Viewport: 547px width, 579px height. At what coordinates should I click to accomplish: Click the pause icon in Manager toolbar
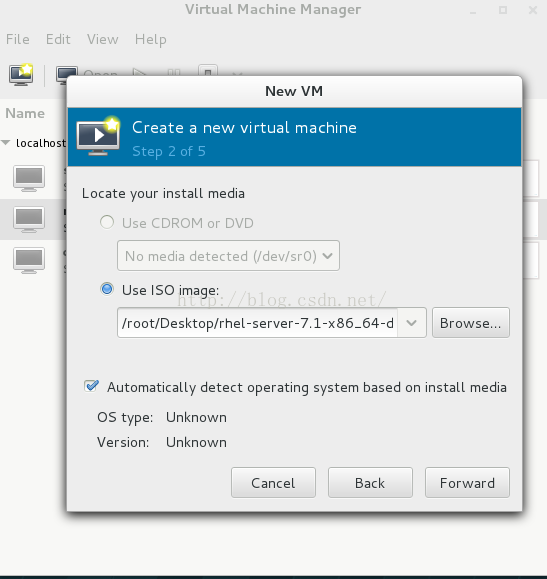(174, 73)
